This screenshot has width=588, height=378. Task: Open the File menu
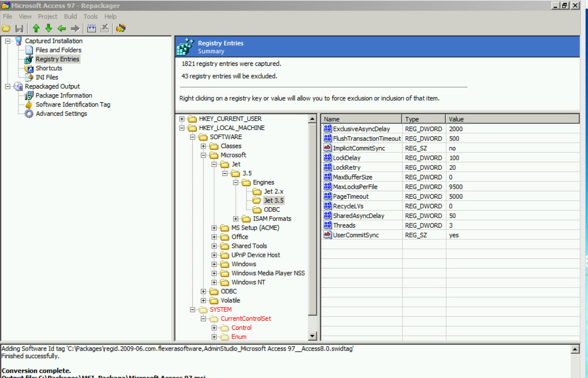8,17
